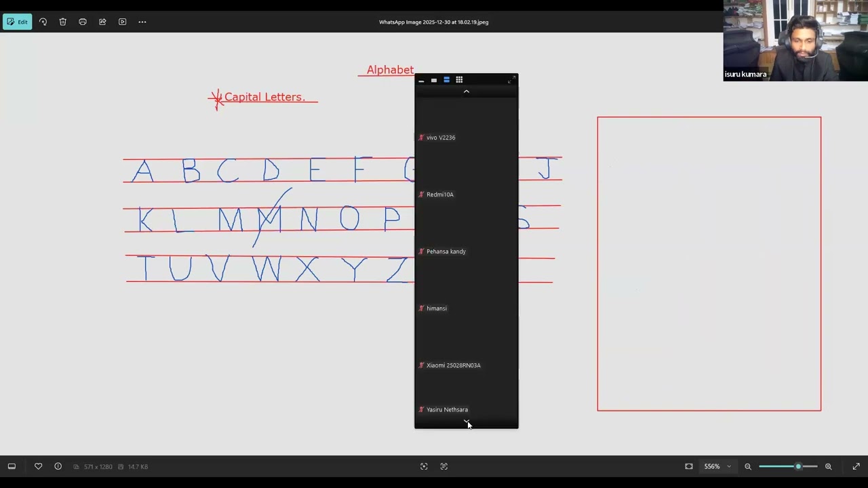The width and height of the screenshot is (868, 488).
Task: Click the fit-to-window icon beside zoom percentage
Action: (689, 466)
